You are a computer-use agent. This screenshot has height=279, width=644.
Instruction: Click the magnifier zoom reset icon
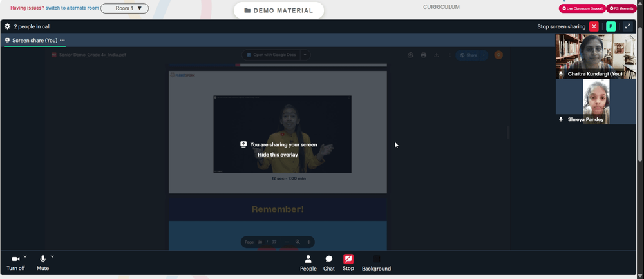click(x=298, y=242)
